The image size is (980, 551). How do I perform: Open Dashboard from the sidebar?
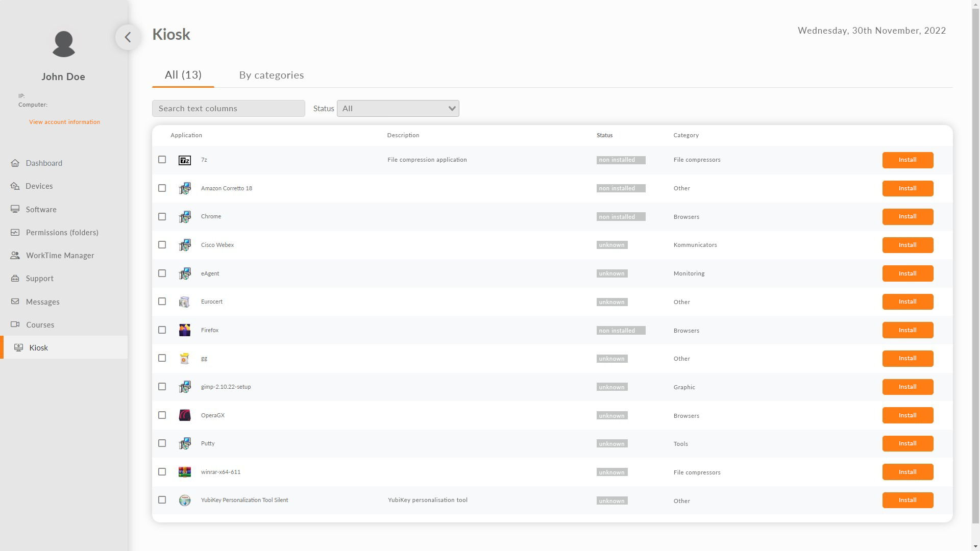click(44, 163)
